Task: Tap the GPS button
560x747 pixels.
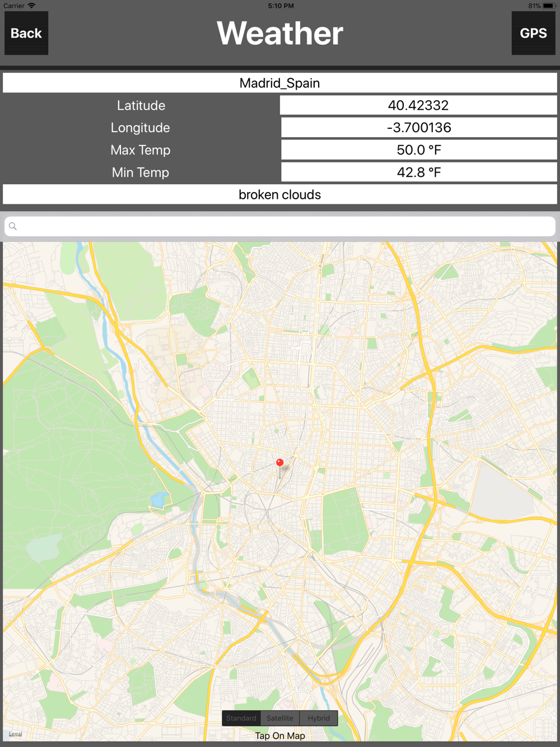Action: 533,33
